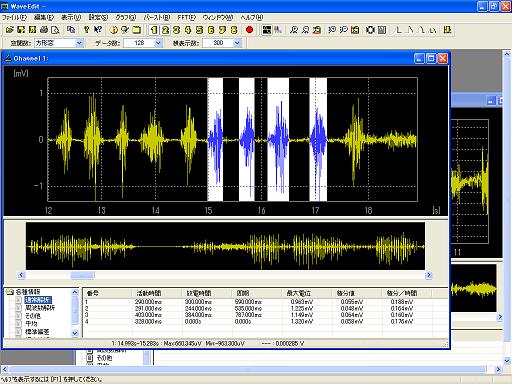This screenshot has width=512, height=384.
Task: Open the バースト(B) menu
Action: (x=157, y=17)
